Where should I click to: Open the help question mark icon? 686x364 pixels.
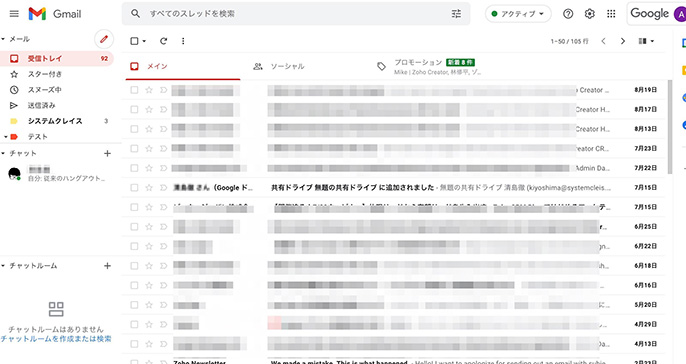pyautogui.click(x=568, y=14)
